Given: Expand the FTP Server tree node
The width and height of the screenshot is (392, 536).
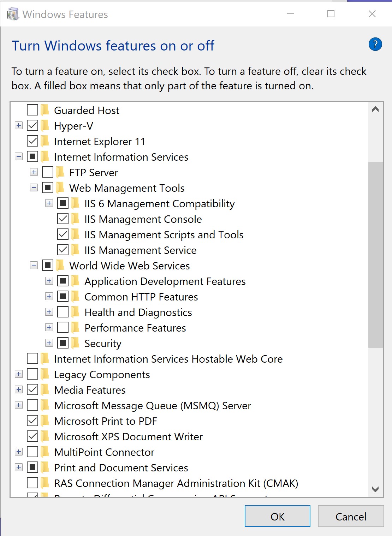Looking at the screenshot, I should [34, 172].
